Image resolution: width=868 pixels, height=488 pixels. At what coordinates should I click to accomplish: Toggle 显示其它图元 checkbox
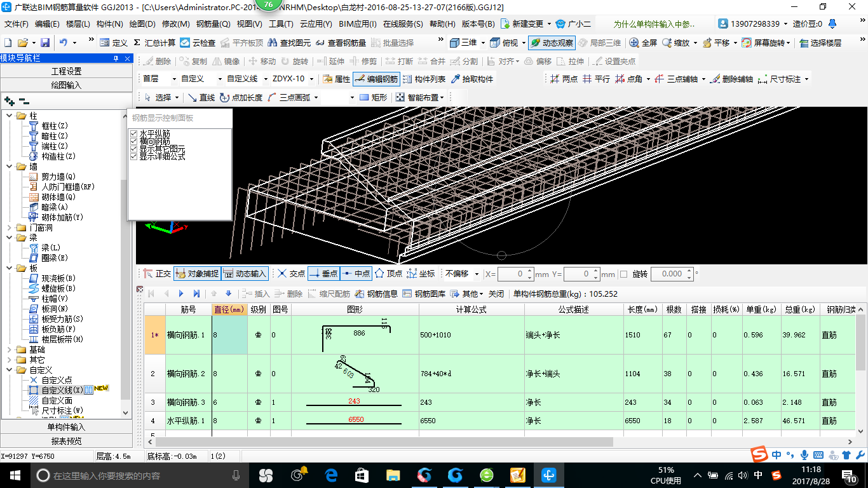[133, 149]
